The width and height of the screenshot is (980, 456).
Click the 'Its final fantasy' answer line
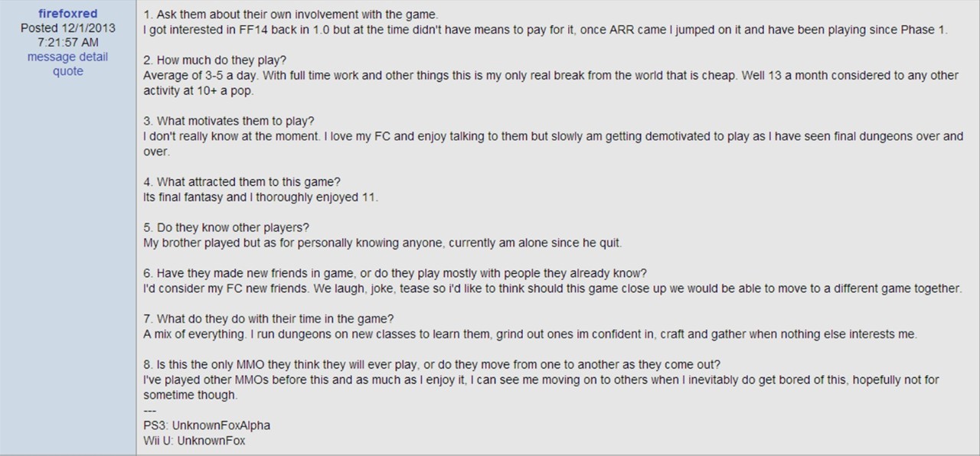[x=260, y=197]
